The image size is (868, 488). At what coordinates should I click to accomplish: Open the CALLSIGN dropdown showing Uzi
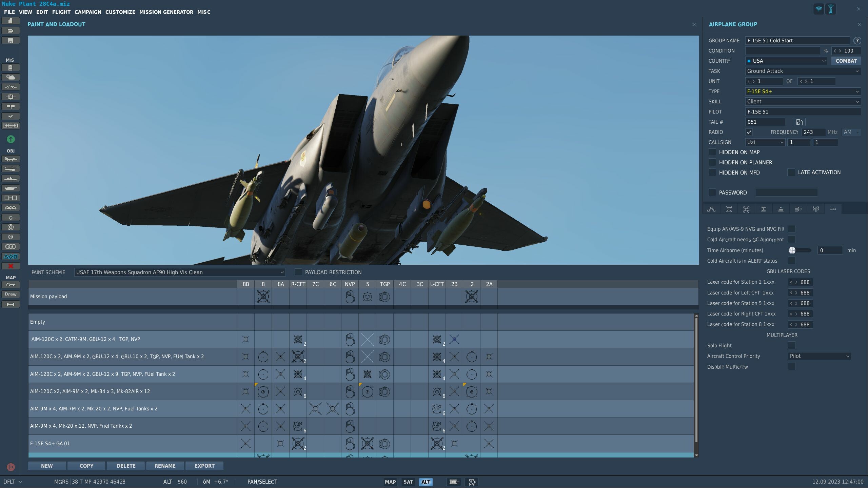pyautogui.click(x=765, y=142)
